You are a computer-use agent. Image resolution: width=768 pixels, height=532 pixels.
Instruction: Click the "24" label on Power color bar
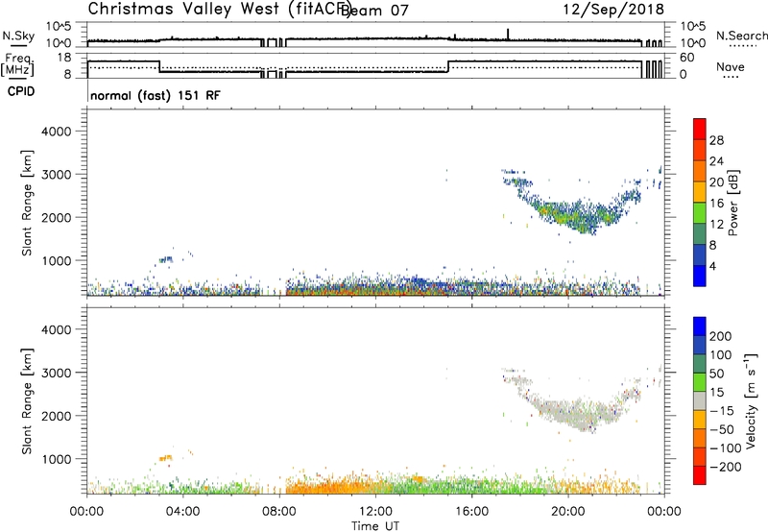pyautogui.click(x=716, y=161)
